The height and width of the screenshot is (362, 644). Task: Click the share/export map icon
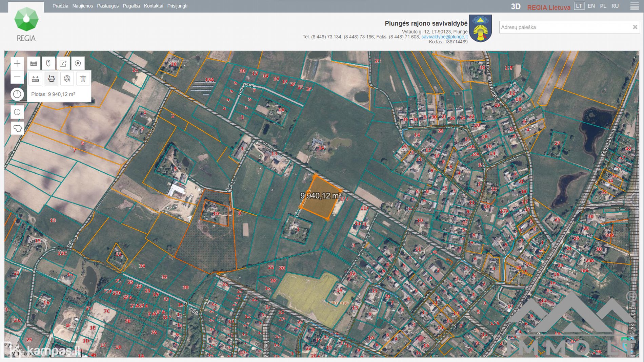[x=63, y=63]
